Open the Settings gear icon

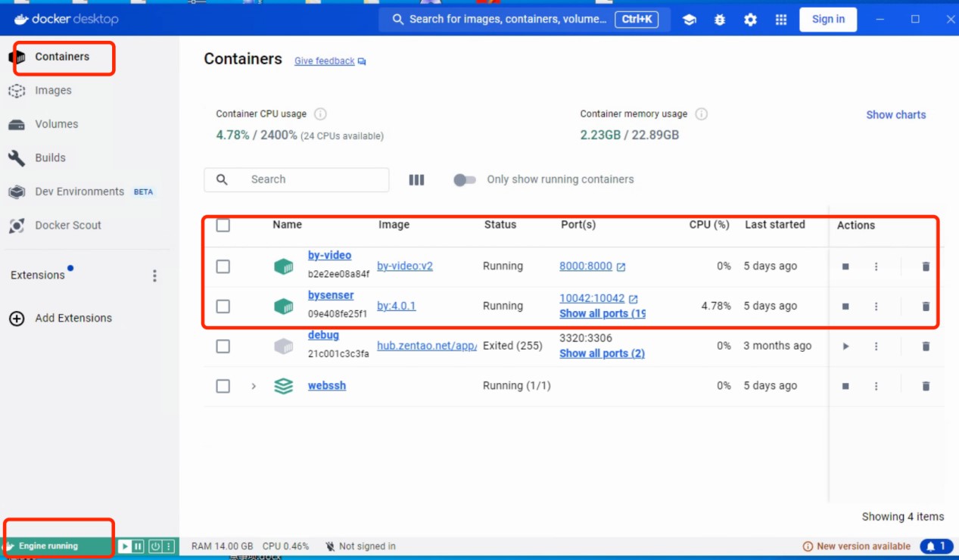[750, 20]
